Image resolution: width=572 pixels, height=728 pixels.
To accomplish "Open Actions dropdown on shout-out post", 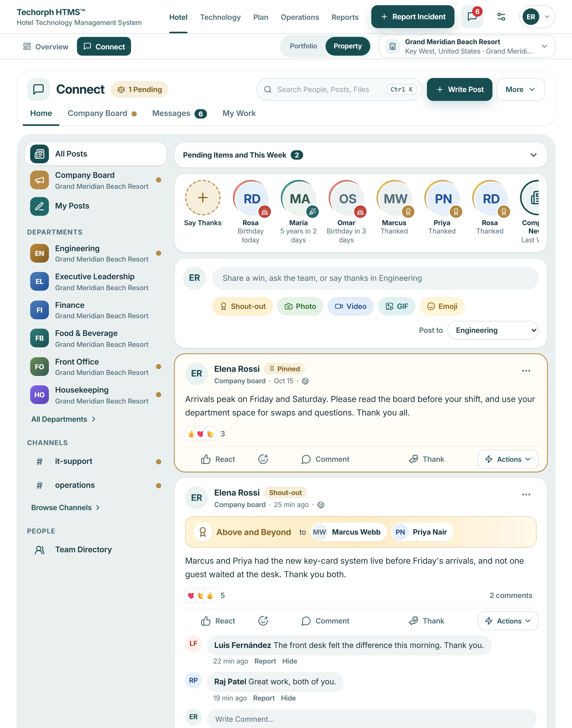I will point(508,621).
